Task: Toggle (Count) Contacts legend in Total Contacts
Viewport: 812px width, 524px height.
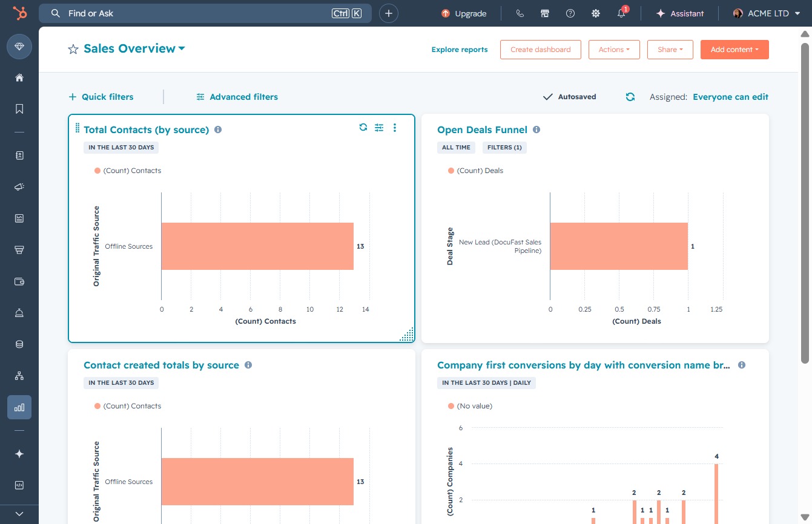Action: (x=128, y=171)
